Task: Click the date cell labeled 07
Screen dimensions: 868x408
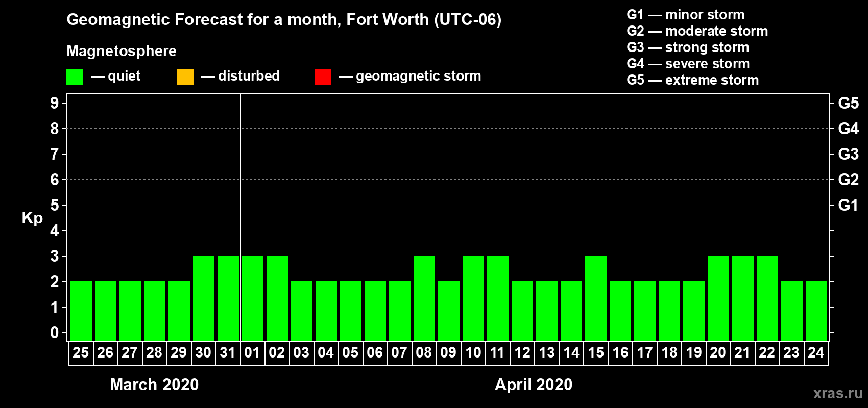Action: click(x=399, y=353)
